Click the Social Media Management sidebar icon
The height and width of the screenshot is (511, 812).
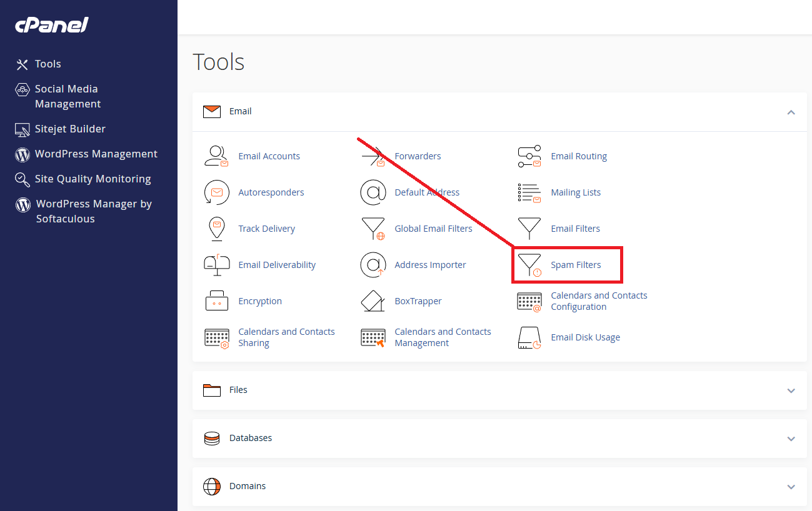tap(23, 89)
